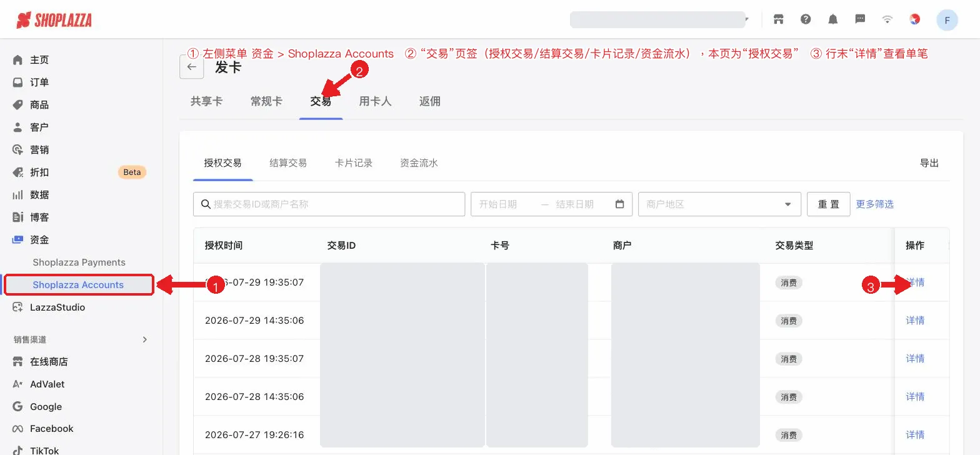Go to 折扣 discounts in sidebar
This screenshot has width=980, height=455.
(39, 172)
